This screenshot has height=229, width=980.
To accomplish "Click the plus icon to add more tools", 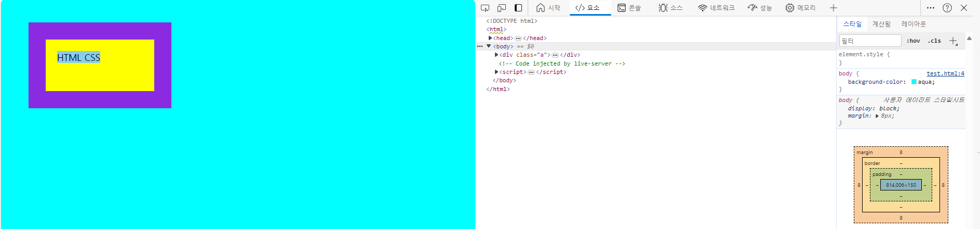I will tap(834, 8).
